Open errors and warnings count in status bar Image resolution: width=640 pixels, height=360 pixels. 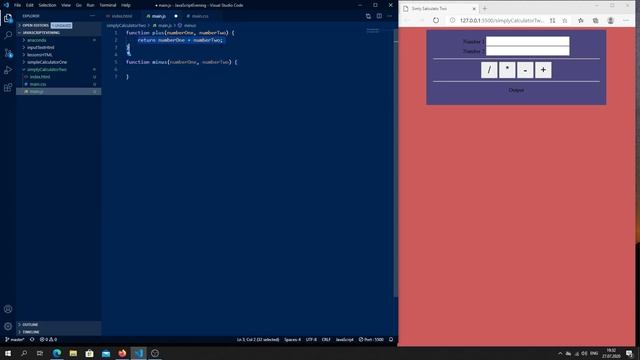coord(48,340)
